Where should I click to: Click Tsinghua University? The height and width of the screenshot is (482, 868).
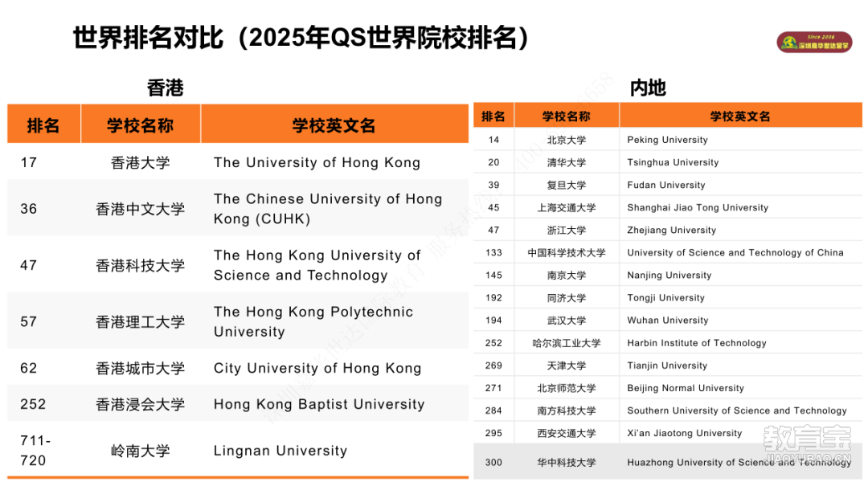click(674, 162)
